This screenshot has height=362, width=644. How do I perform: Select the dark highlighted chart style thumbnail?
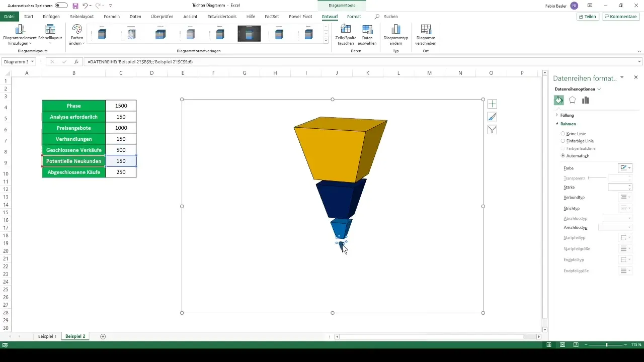249,34
